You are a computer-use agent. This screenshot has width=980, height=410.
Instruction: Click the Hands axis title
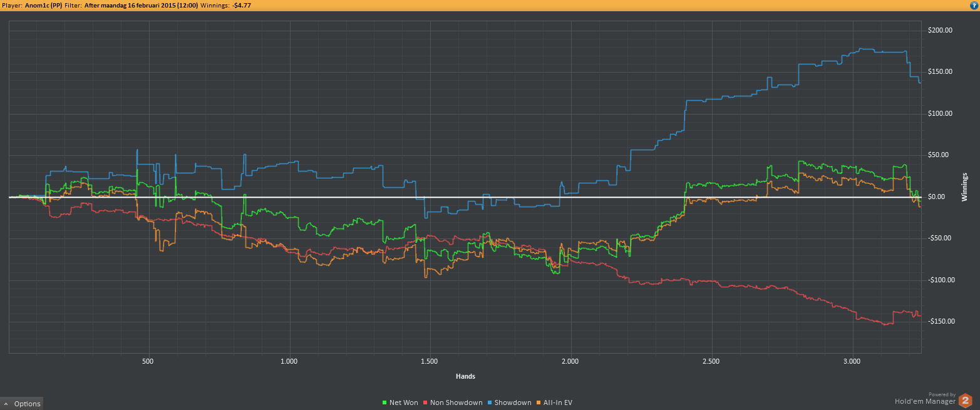tap(465, 376)
